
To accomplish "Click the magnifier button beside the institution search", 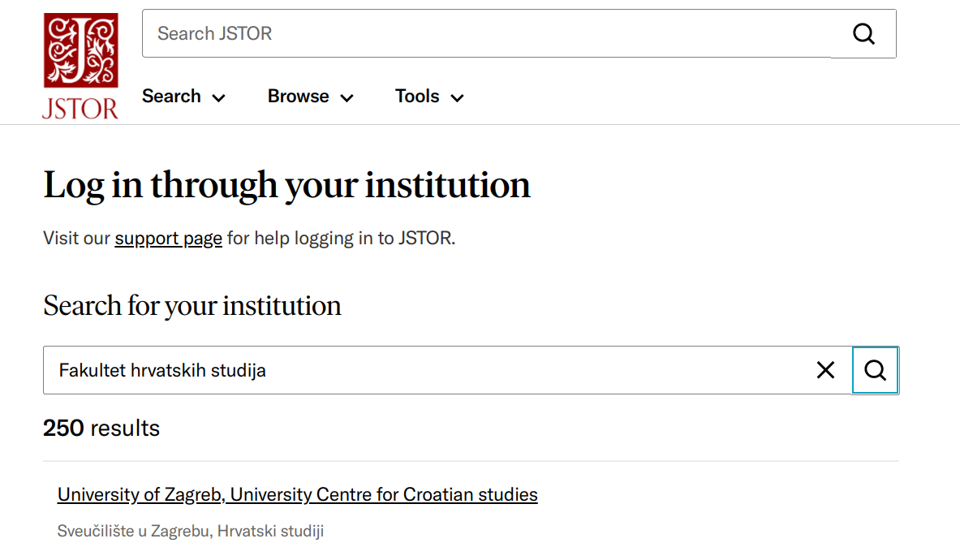I will [875, 370].
